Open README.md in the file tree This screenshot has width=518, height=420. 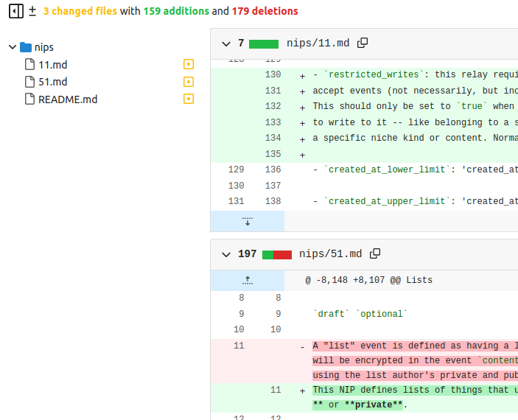coord(67,99)
